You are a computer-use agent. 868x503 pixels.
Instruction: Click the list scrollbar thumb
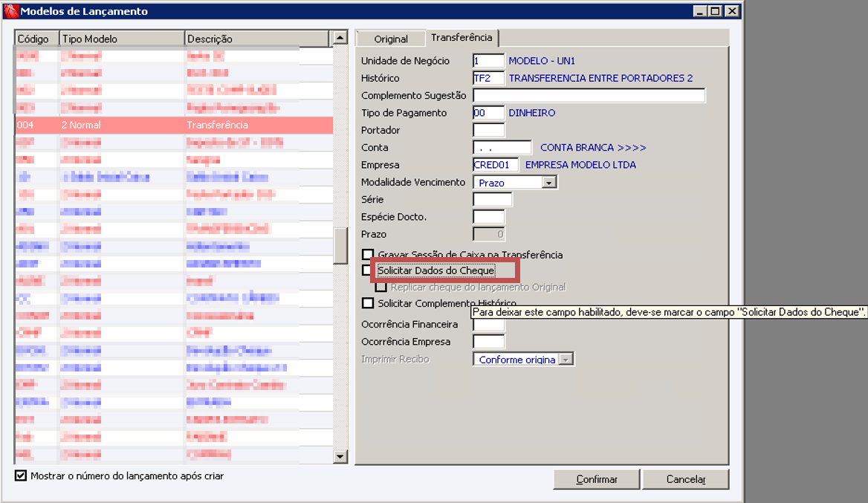(x=340, y=246)
